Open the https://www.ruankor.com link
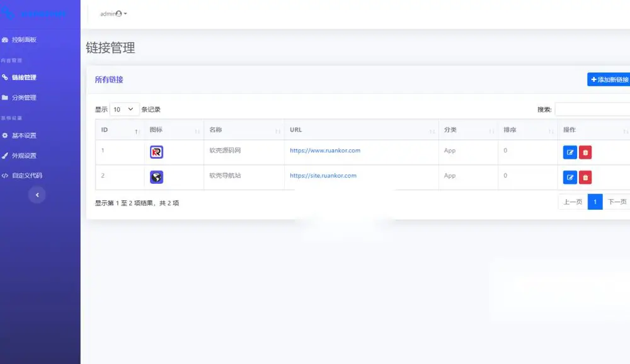This screenshot has width=630, height=364. (x=325, y=151)
